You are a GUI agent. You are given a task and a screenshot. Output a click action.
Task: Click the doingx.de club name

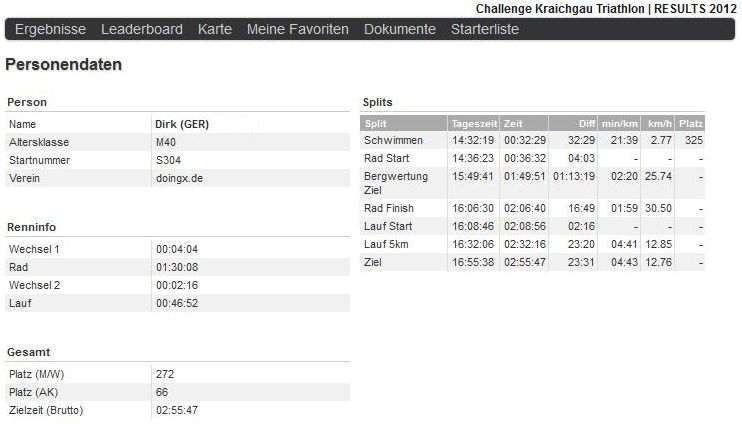(179, 178)
